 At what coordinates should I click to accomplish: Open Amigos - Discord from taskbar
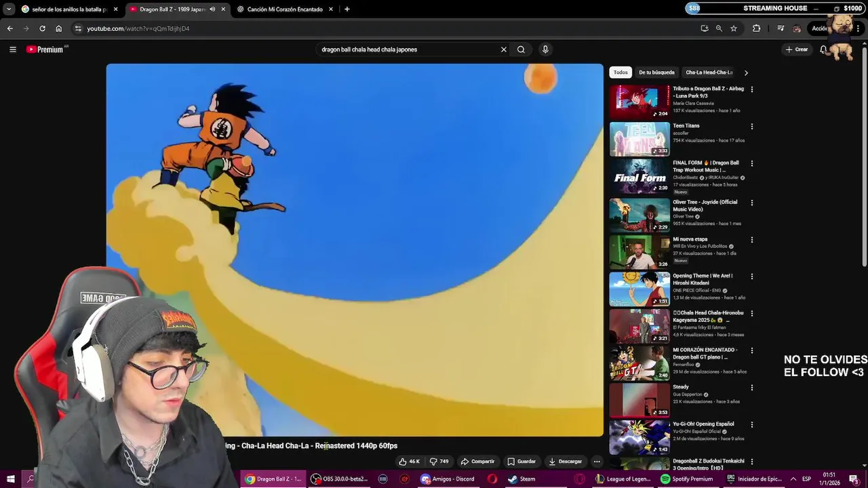(x=448, y=479)
